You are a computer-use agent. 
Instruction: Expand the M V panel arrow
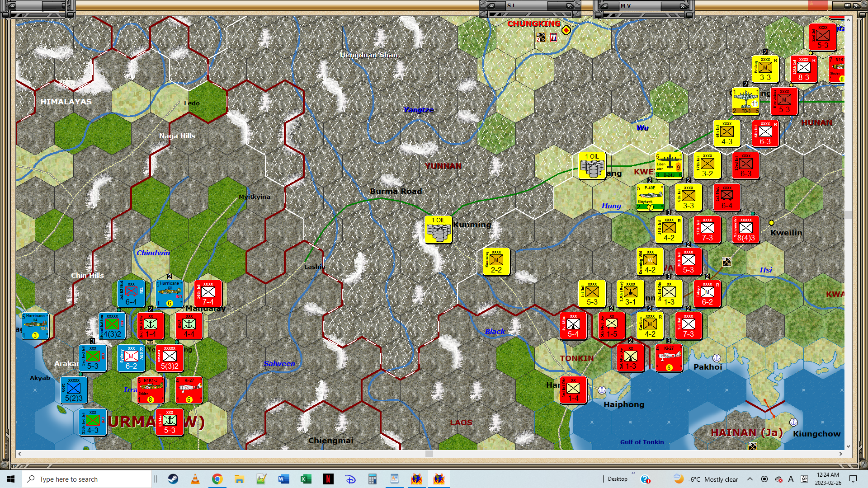(605, 5)
